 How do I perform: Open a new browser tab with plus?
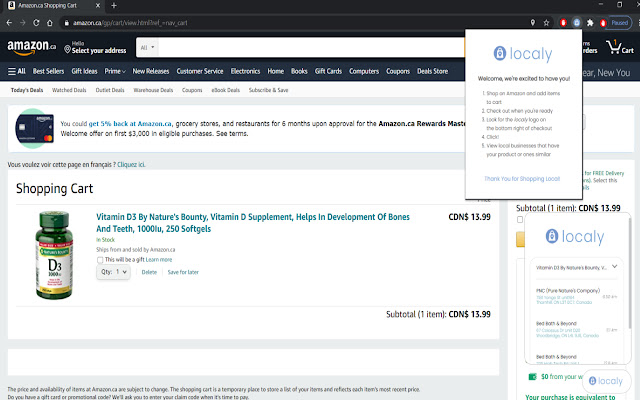tap(114, 6)
